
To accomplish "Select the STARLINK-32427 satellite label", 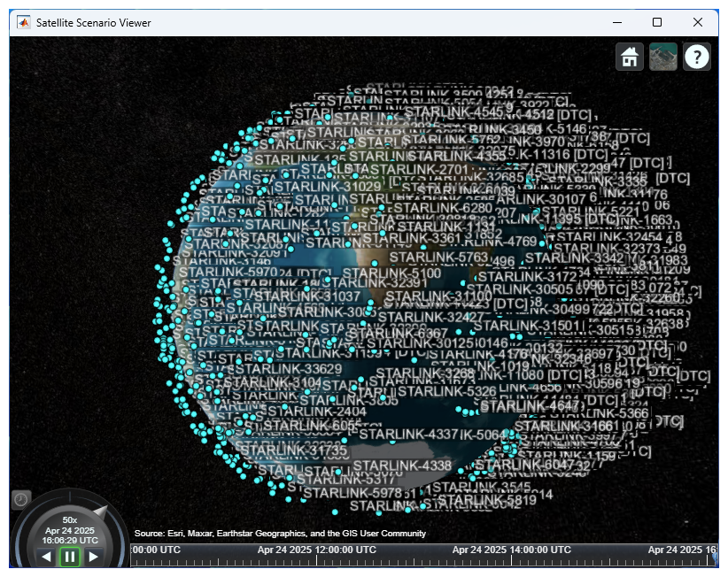I will 430,317.
